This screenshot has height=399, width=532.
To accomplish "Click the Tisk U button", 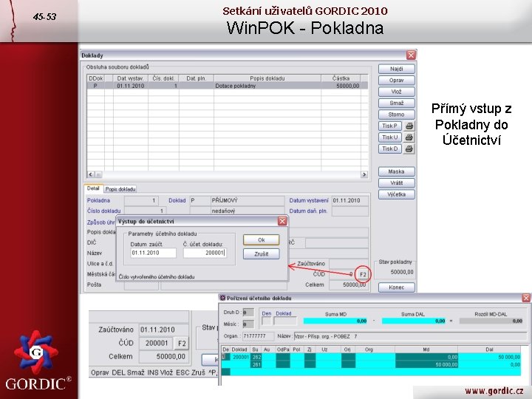I will pyautogui.click(x=390, y=137).
